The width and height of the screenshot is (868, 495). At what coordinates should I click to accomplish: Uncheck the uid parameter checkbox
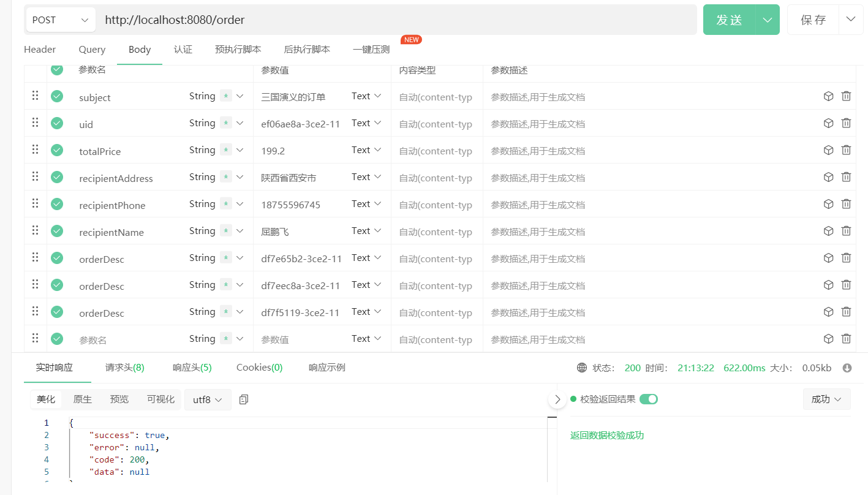pyautogui.click(x=57, y=123)
